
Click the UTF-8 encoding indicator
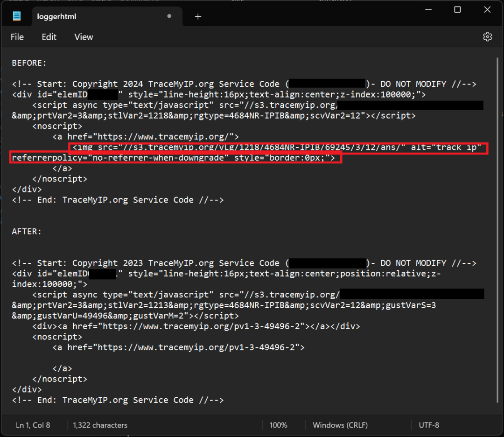(429, 425)
